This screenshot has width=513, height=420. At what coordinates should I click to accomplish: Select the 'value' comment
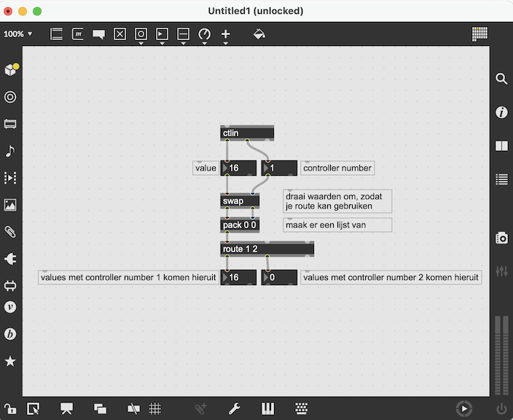pyautogui.click(x=205, y=168)
